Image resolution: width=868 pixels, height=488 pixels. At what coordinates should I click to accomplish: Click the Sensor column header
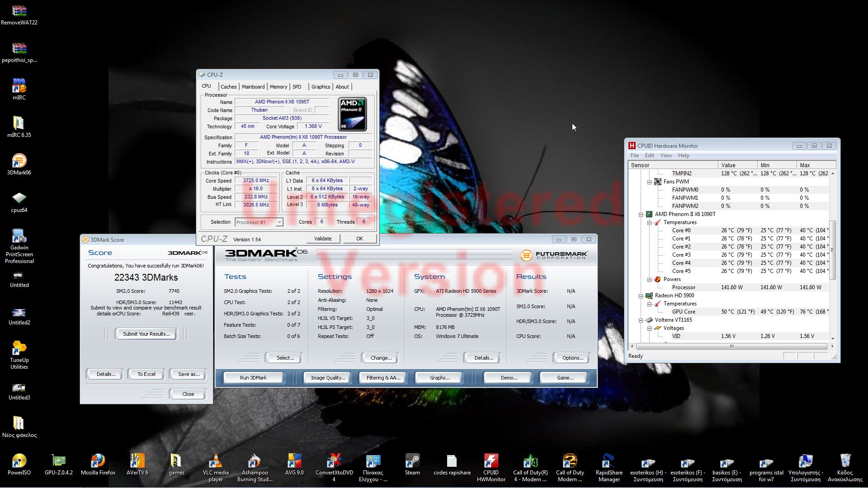[x=673, y=165]
